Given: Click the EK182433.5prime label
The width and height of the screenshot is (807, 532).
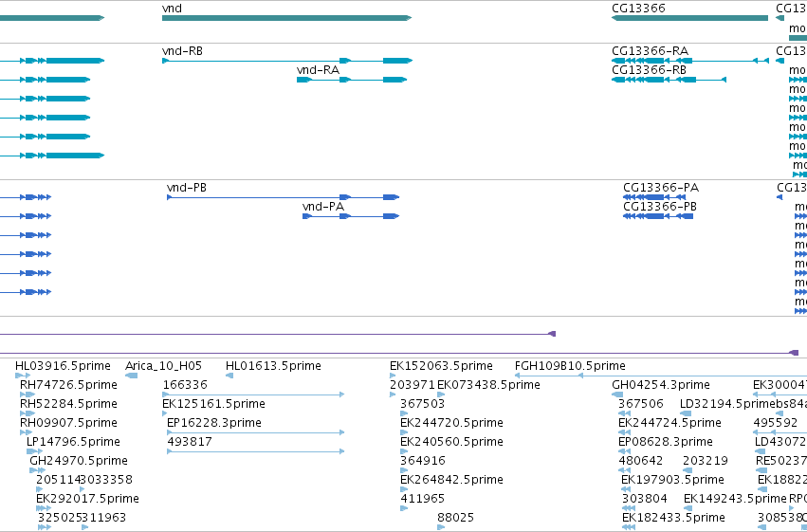Looking at the screenshot, I should pyautogui.click(x=673, y=518).
